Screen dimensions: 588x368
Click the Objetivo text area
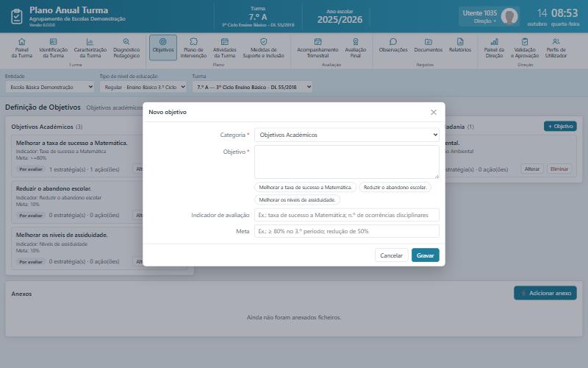tap(347, 162)
